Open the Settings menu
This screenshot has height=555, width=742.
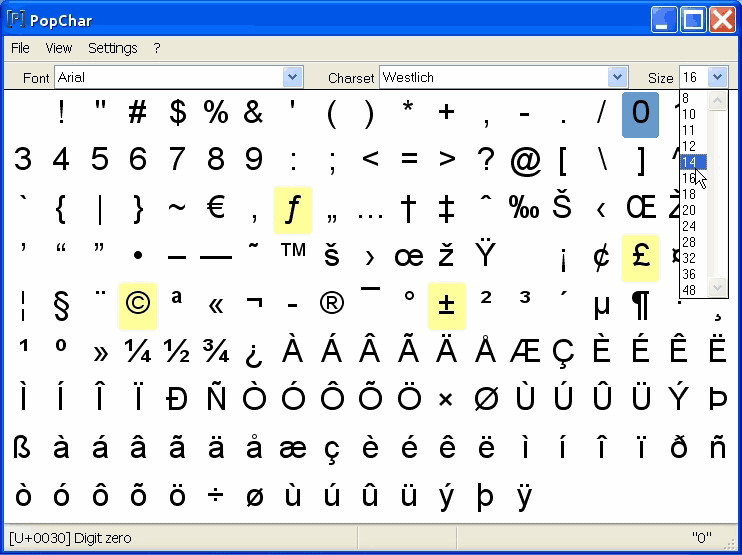click(x=113, y=48)
